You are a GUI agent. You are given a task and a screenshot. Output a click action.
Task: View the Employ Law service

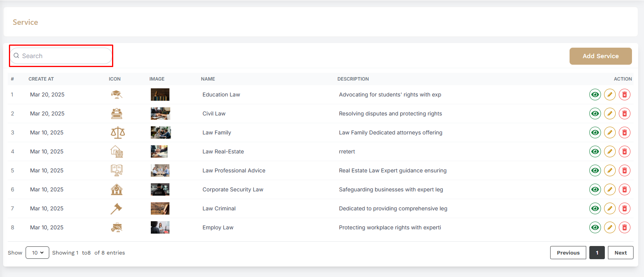(x=595, y=227)
